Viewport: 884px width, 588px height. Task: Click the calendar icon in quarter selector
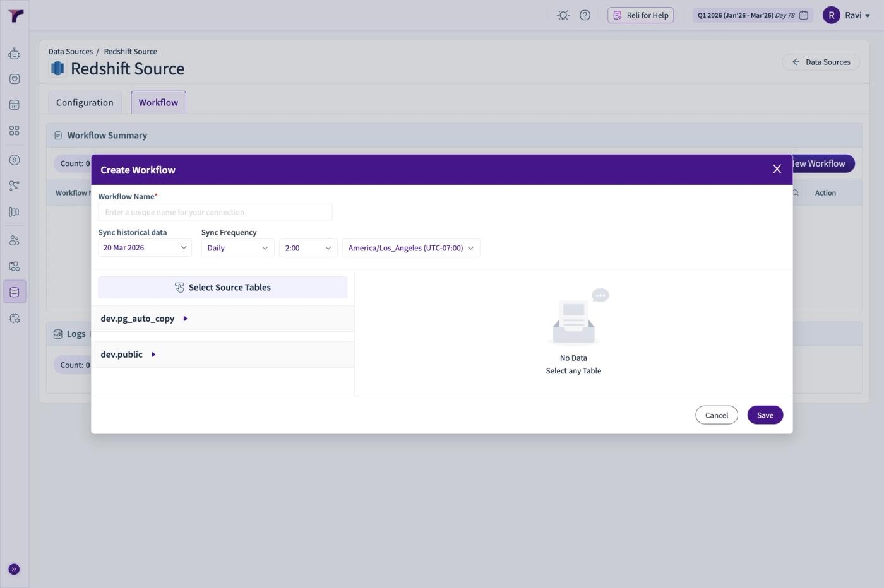click(x=804, y=15)
